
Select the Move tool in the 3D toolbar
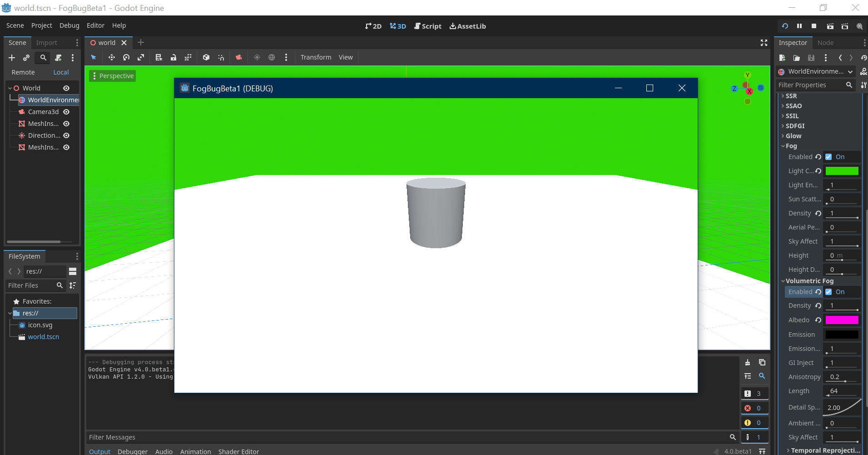click(112, 57)
